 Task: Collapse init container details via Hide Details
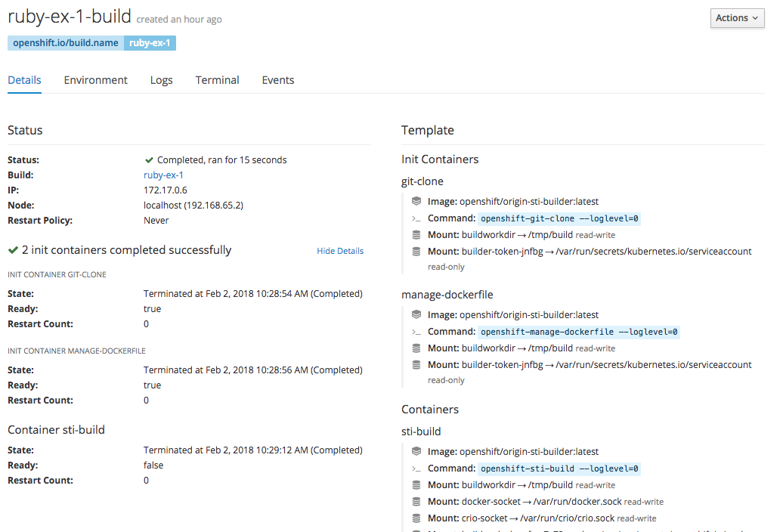pos(340,250)
